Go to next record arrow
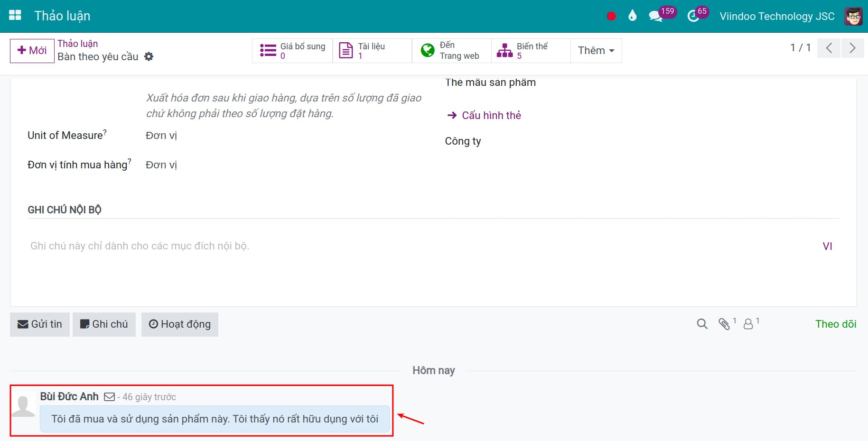Viewport: 868px width, 441px height. (x=853, y=48)
